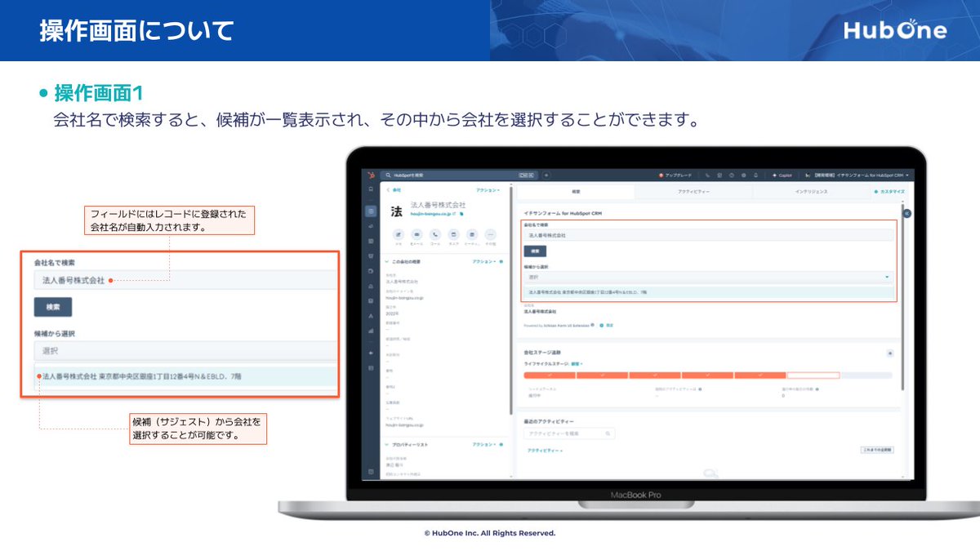Screen dimensions: 980x551
Task: Click the copy icon next to company domain
Action: 463,213
